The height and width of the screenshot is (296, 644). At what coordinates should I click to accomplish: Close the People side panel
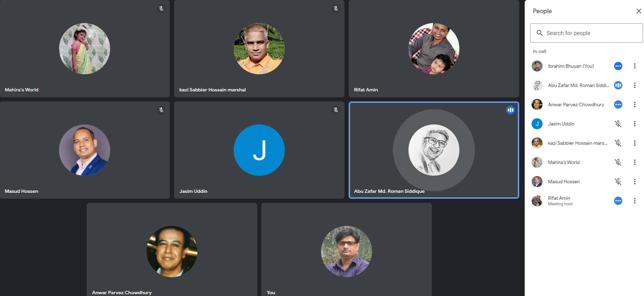(x=638, y=11)
